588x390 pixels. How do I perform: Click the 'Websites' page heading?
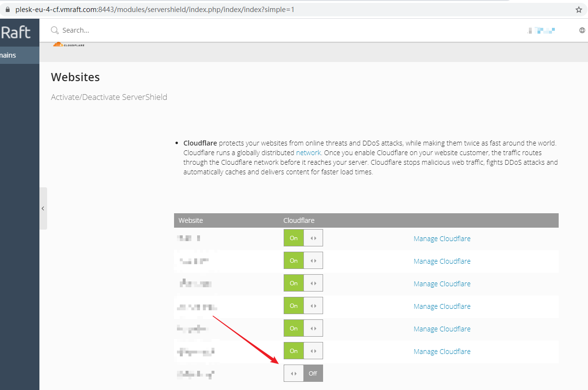pyautogui.click(x=75, y=77)
